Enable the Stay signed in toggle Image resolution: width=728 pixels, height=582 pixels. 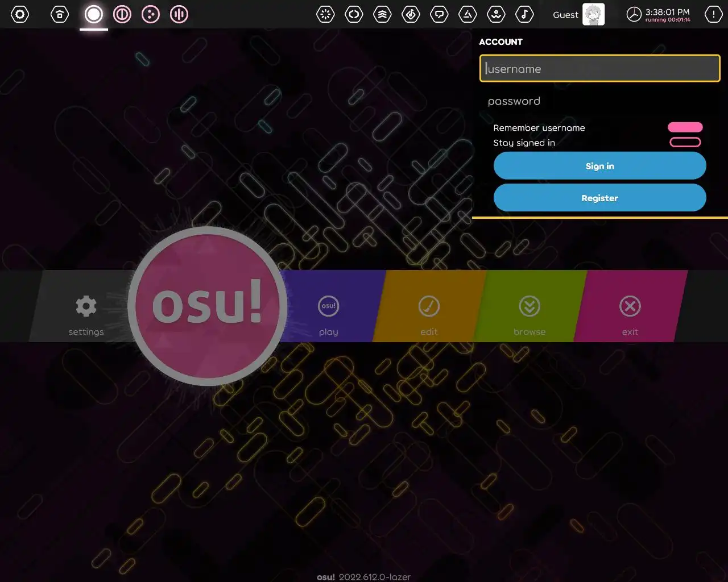pyautogui.click(x=685, y=142)
